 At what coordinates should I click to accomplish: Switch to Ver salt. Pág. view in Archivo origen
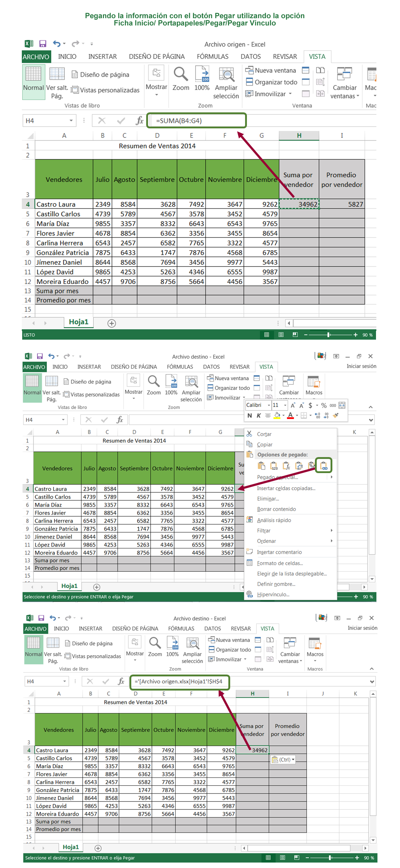[x=57, y=83]
